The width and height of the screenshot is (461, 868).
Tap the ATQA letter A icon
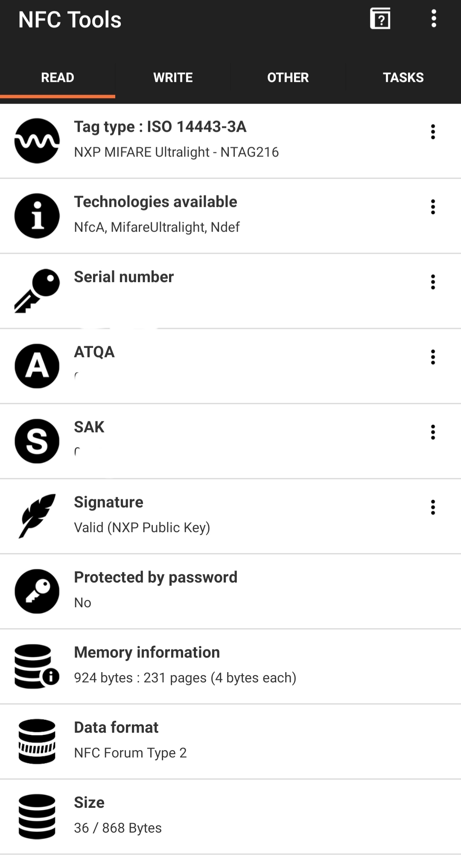click(x=37, y=366)
